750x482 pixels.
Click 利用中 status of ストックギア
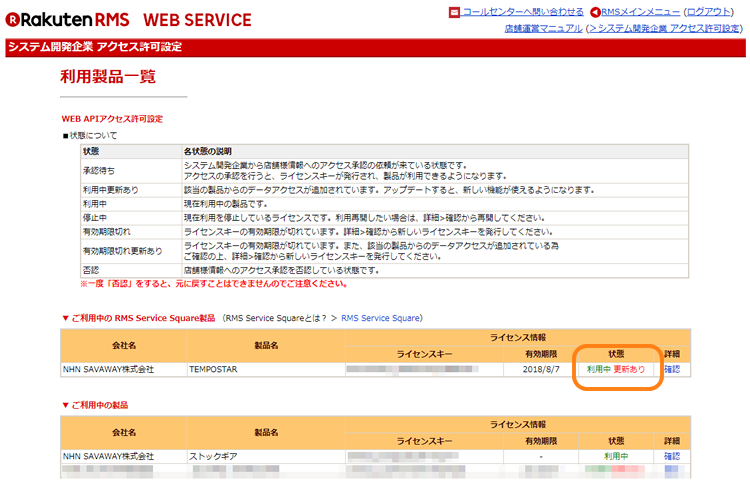click(616, 456)
